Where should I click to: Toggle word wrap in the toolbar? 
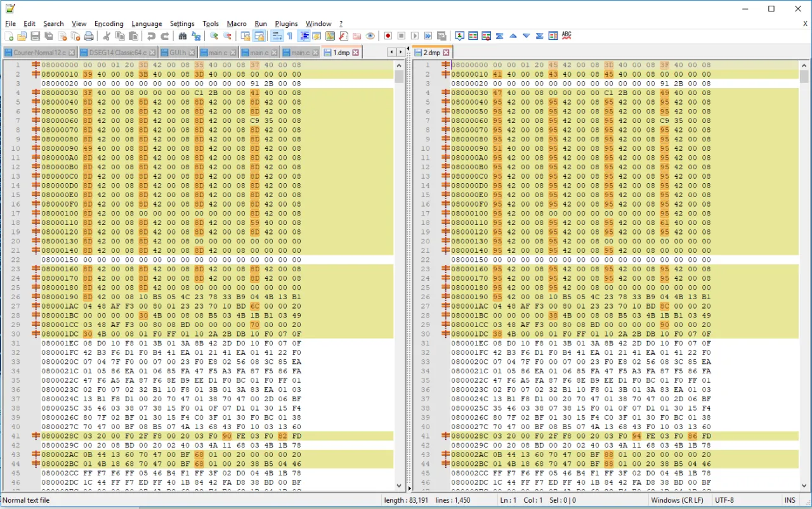[x=276, y=36]
